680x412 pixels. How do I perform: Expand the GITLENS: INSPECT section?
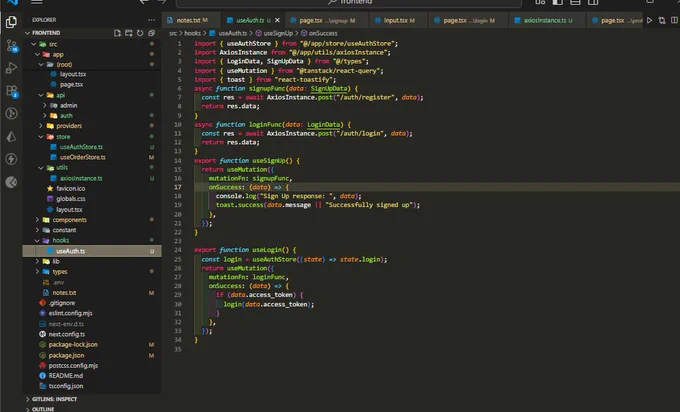(x=28, y=399)
